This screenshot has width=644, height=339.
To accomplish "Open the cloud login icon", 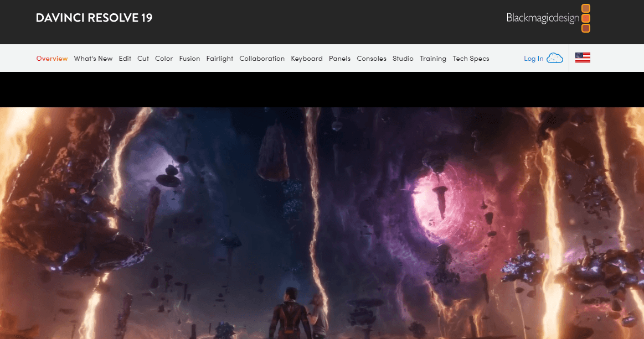I will [x=555, y=58].
